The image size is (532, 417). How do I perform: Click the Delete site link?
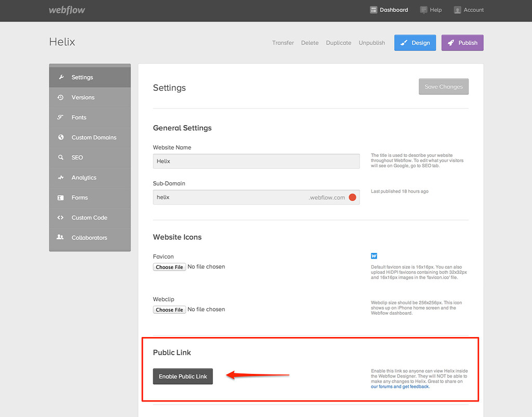pyautogui.click(x=310, y=43)
